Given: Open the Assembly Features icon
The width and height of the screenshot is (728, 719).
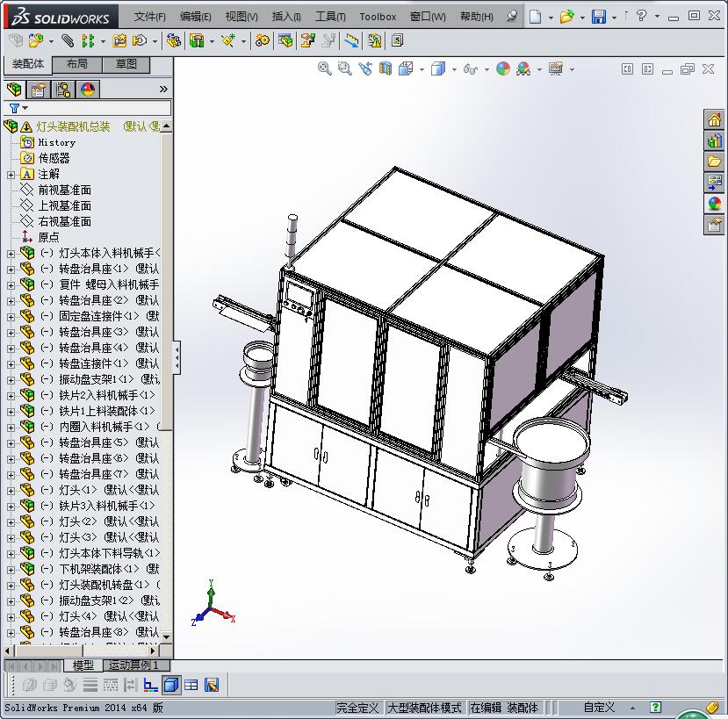Looking at the screenshot, I should (x=197, y=41).
